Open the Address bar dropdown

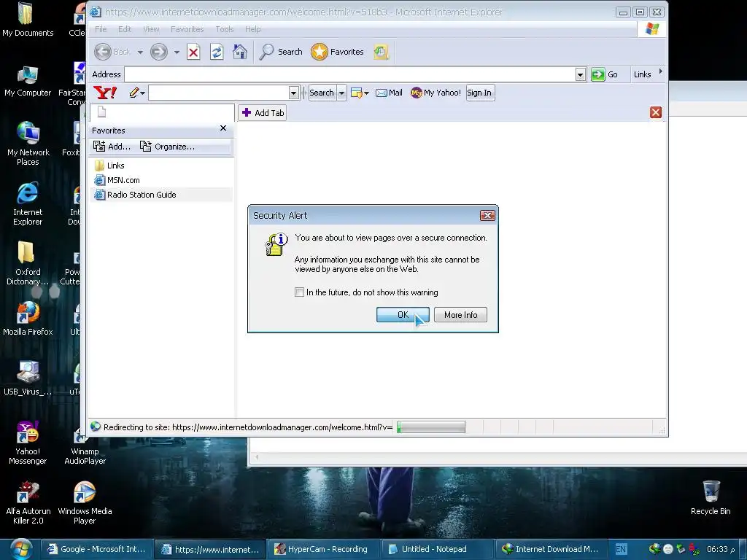click(580, 74)
